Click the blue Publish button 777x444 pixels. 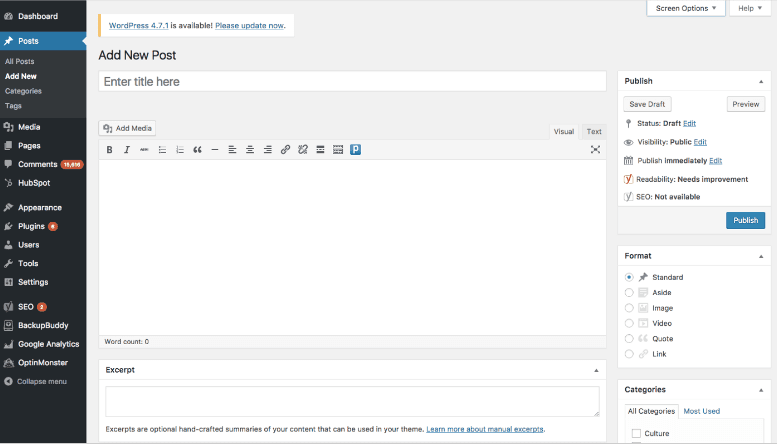745,221
